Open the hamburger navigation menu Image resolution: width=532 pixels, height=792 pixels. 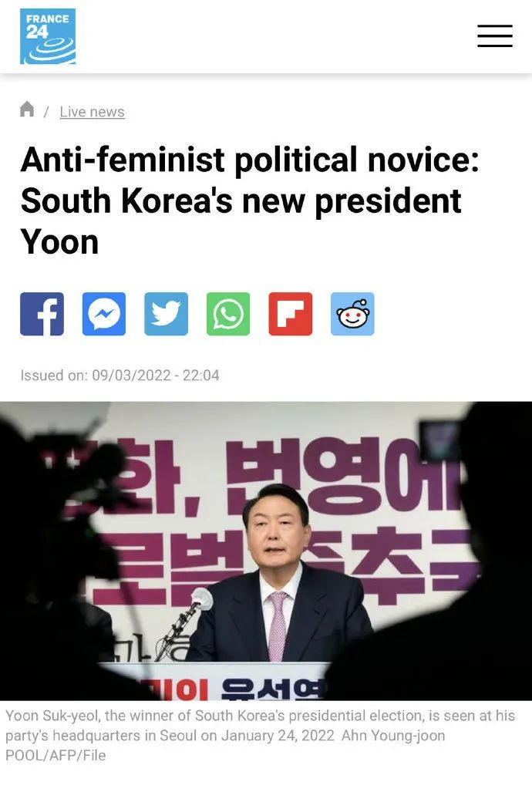pos(495,36)
